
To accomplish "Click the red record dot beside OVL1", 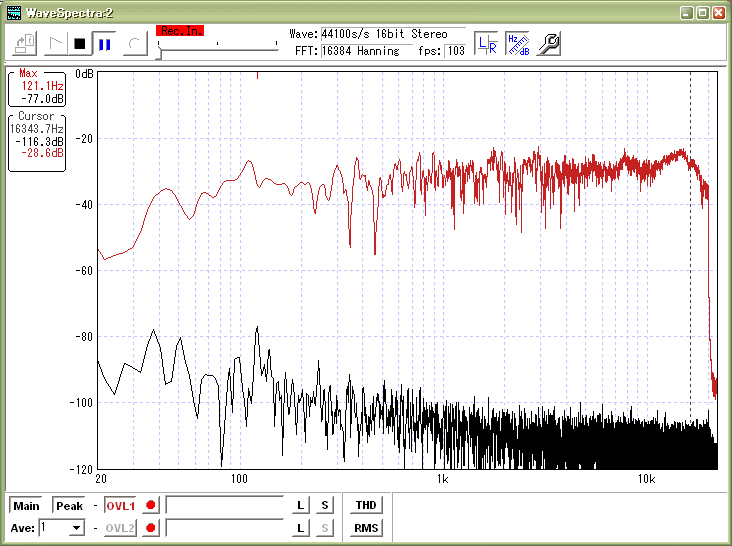I will [151, 506].
